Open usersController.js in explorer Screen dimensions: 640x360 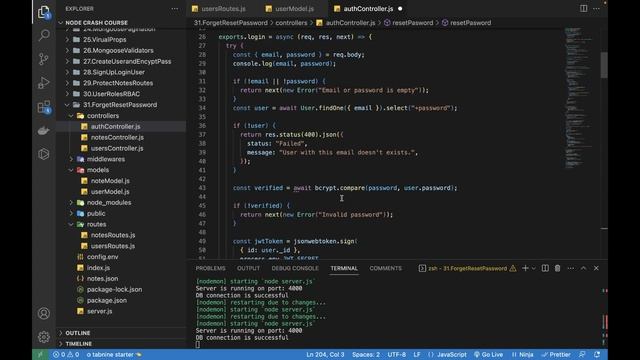click(121, 148)
